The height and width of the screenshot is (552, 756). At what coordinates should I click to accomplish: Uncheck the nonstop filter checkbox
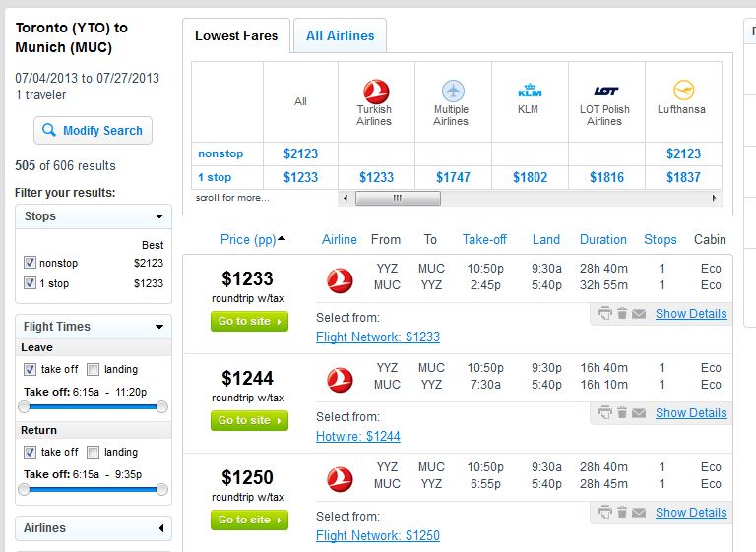[x=30, y=263]
